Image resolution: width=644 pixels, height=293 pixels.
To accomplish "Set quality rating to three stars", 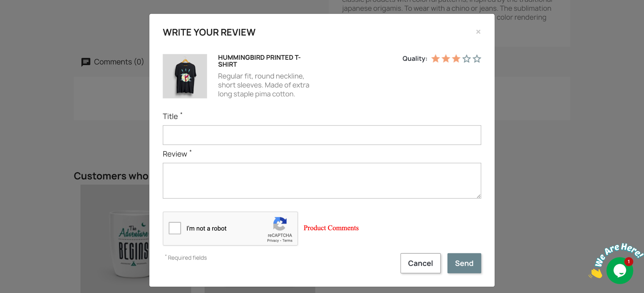I will [456, 59].
